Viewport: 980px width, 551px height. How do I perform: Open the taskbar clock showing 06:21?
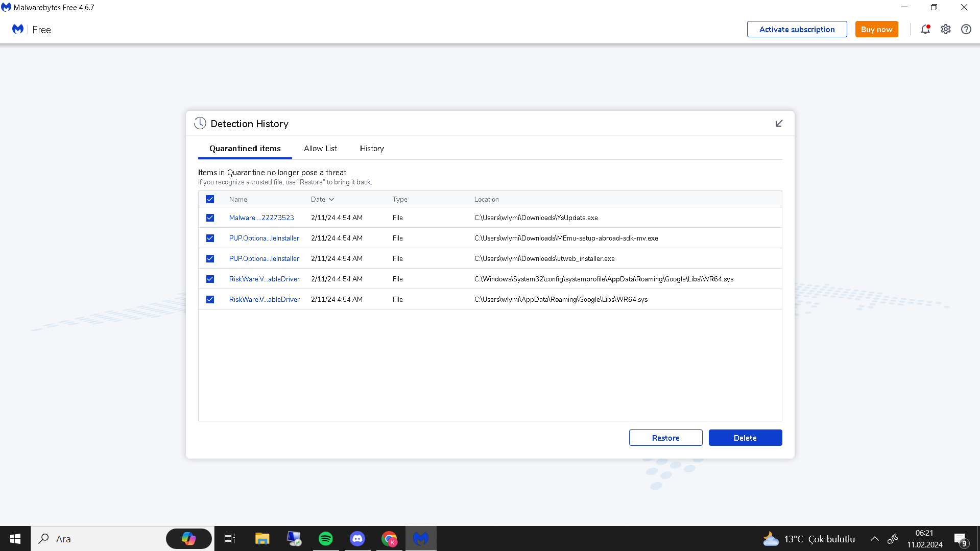924,539
